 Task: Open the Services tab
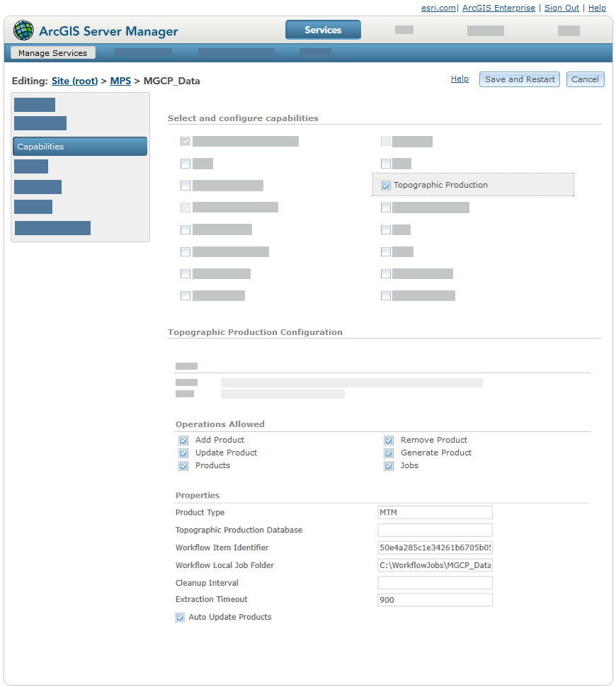click(323, 30)
